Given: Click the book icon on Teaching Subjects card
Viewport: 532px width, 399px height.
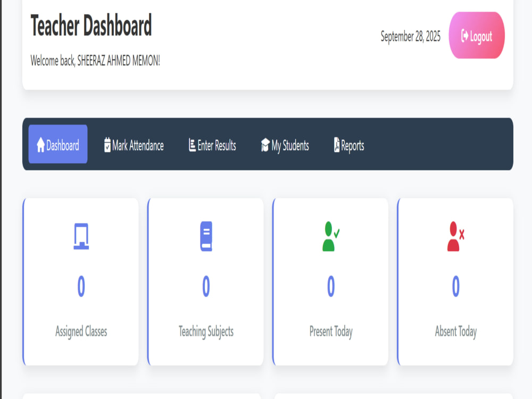Looking at the screenshot, I should click(206, 237).
